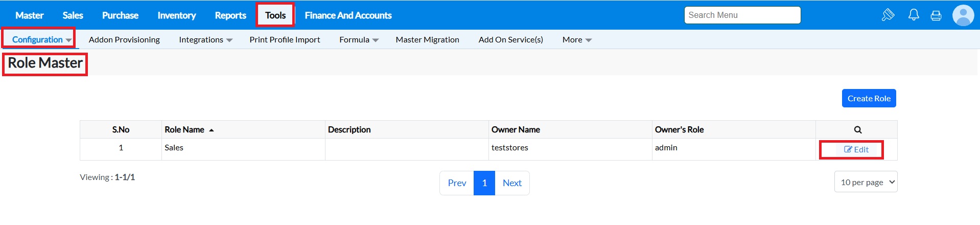The width and height of the screenshot is (980, 225).
Task: Click the Create Role button
Action: click(869, 98)
